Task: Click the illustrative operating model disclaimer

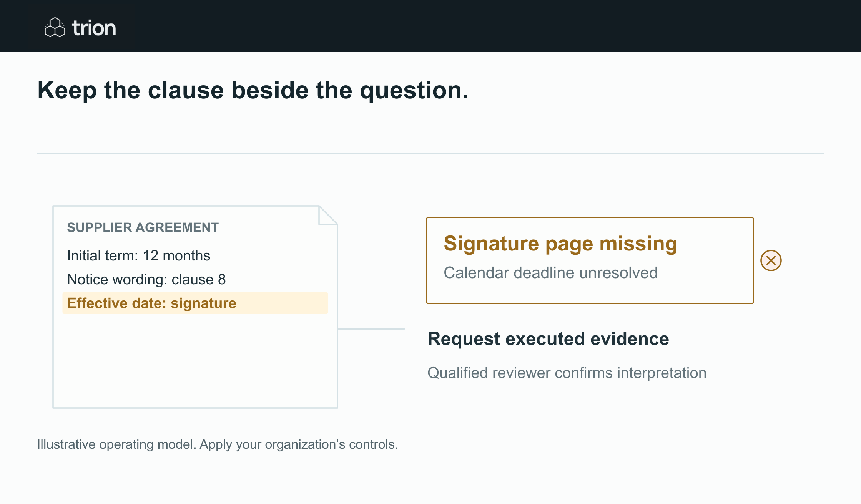Action: [x=218, y=444]
